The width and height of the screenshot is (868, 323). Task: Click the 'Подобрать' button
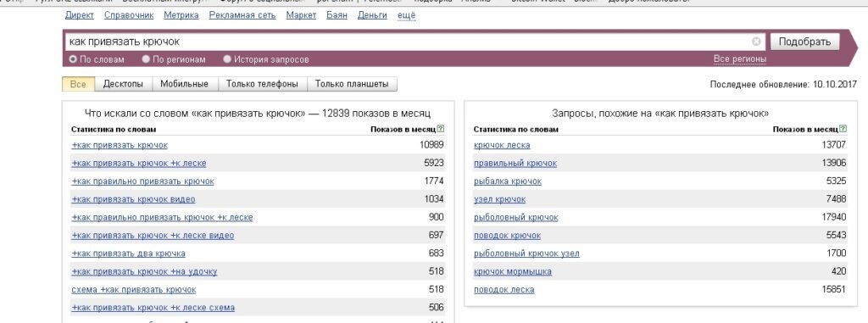coord(805,42)
